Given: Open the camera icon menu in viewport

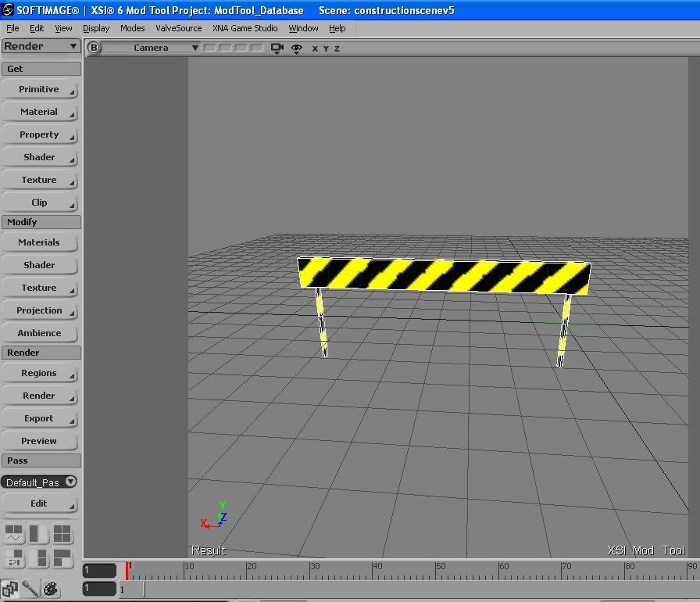Looking at the screenshot, I should coord(277,48).
